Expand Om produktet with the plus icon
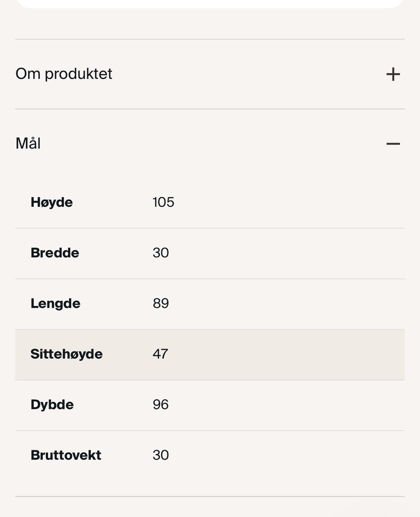This screenshot has height=517, width=420. point(393,74)
